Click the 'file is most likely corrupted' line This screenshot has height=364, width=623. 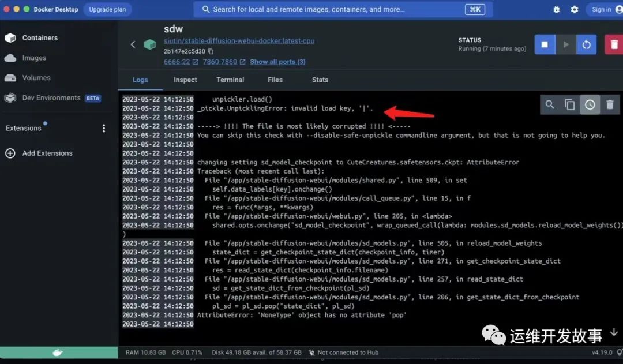point(304,126)
